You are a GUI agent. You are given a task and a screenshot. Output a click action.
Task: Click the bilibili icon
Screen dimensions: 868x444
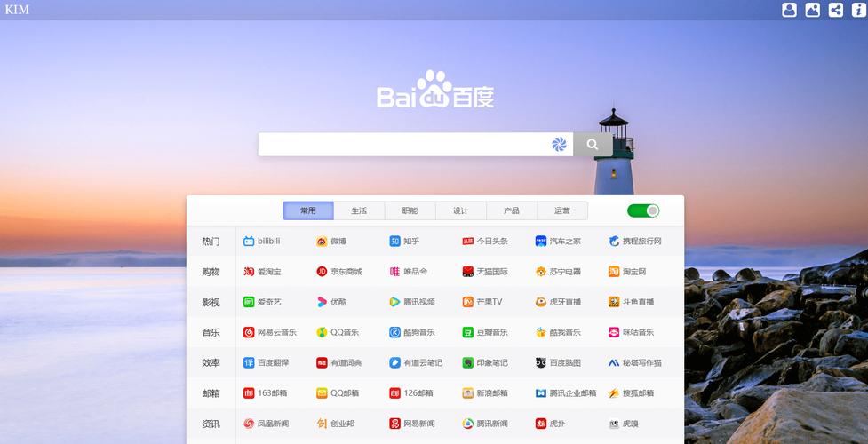[x=249, y=242]
